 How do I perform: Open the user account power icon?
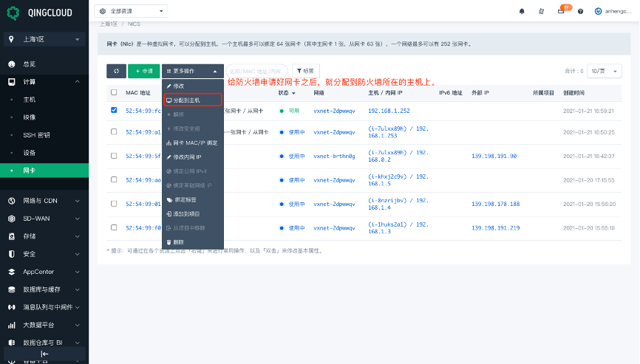(597, 11)
